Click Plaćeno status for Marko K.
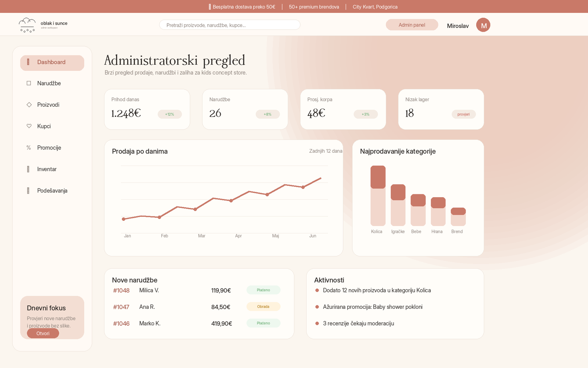588x368 pixels. [x=263, y=323]
